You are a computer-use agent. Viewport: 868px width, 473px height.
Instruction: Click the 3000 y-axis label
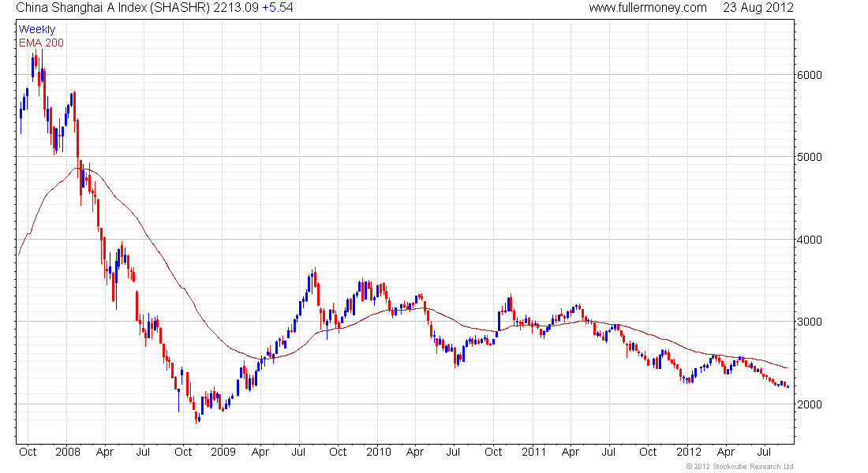(x=810, y=322)
